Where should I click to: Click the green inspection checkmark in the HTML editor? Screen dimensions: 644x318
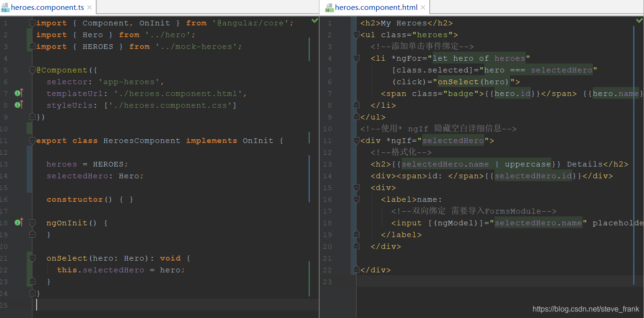(x=639, y=21)
